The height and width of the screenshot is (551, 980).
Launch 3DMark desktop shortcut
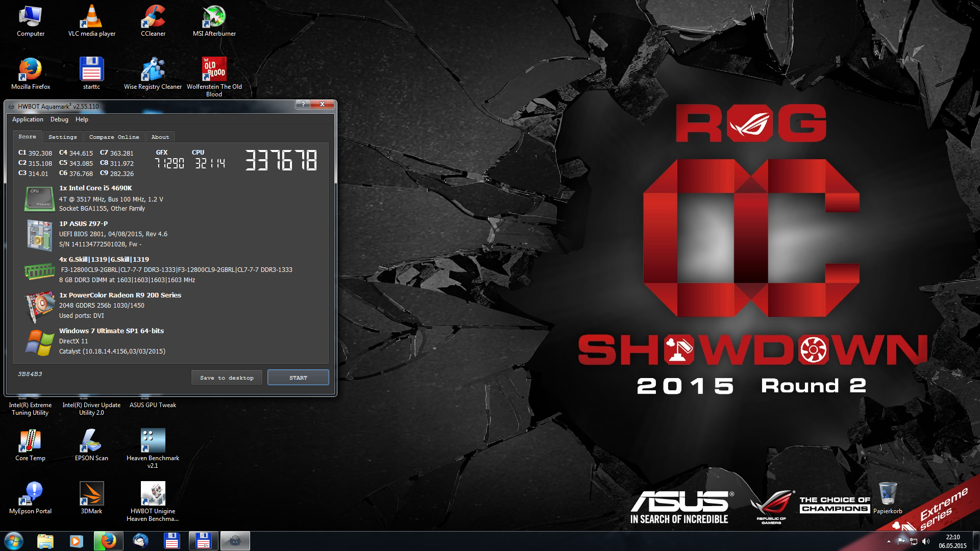[92, 498]
